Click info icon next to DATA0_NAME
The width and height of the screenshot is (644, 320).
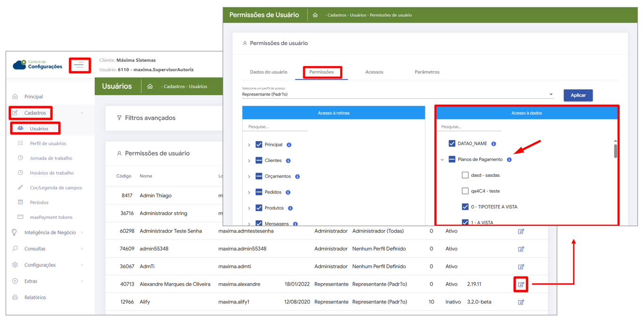tap(493, 143)
